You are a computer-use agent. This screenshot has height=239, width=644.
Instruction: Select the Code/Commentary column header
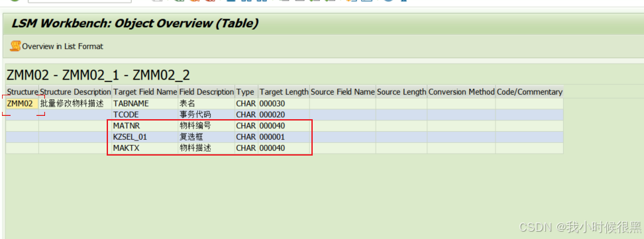529,92
